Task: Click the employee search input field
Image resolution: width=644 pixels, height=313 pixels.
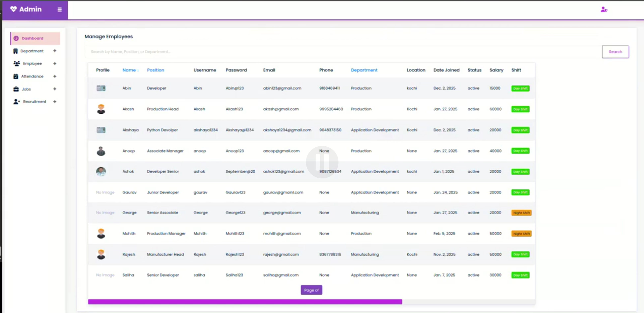Action: coord(343,52)
